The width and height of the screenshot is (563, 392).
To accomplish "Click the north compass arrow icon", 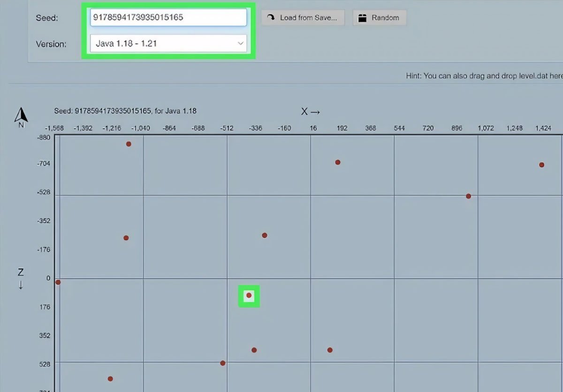I will point(21,118).
